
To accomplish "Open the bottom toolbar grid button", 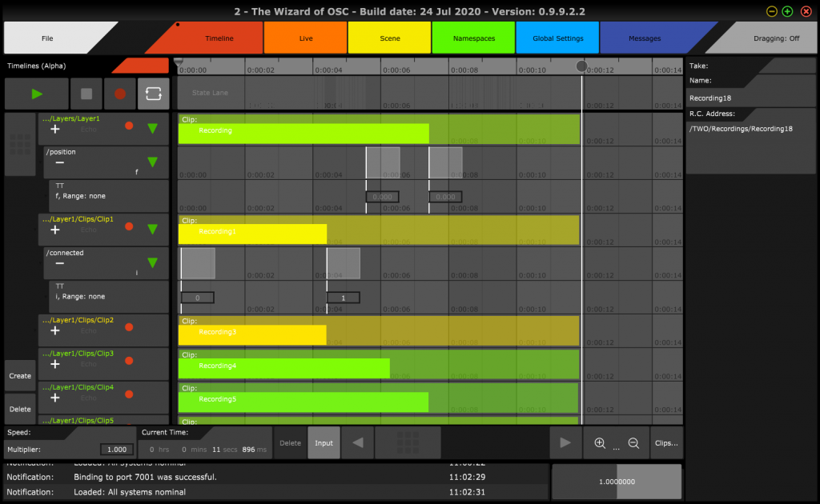I will (x=408, y=443).
